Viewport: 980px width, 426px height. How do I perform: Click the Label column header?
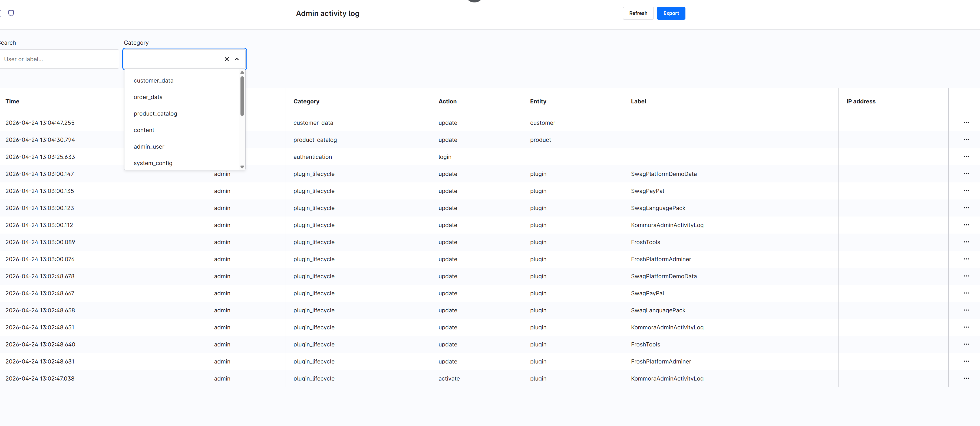click(638, 101)
